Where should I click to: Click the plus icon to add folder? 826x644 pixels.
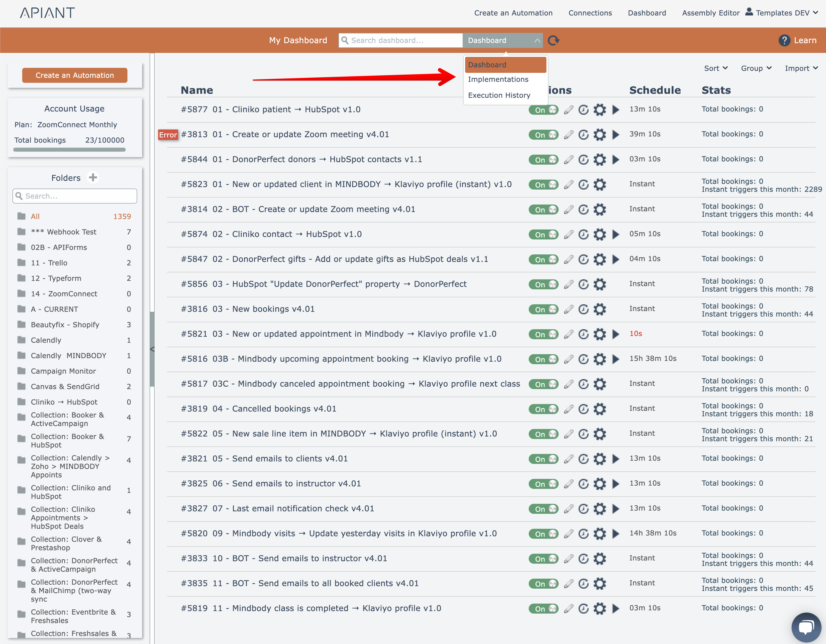pyautogui.click(x=93, y=177)
